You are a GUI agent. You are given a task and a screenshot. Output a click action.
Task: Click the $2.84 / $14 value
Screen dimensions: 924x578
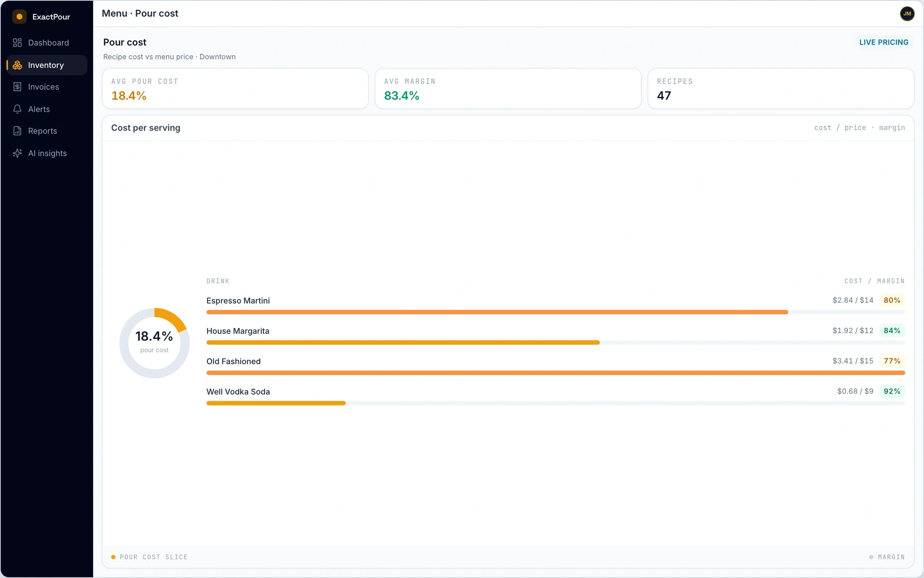853,300
